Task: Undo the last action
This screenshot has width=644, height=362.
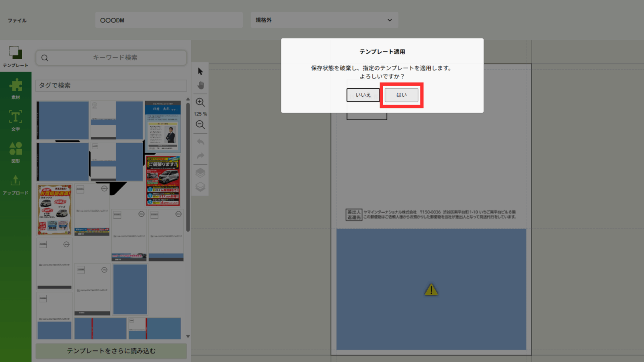Action: pyautogui.click(x=200, y=142)
